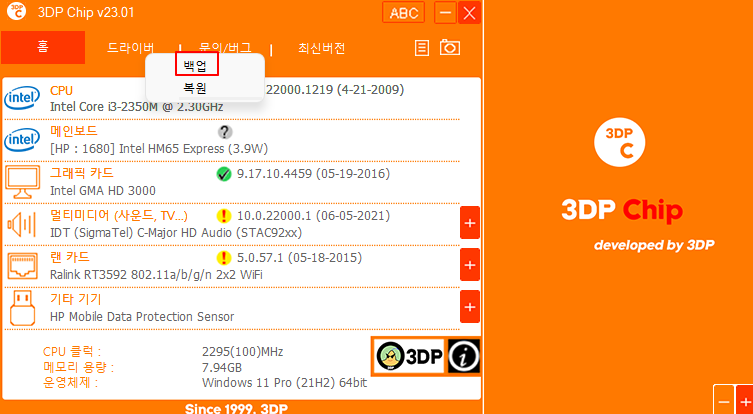Viewport: 753px width, 414px height.
Task: Click the Intel GMA HD 3000 text
Action: point(103,191)
